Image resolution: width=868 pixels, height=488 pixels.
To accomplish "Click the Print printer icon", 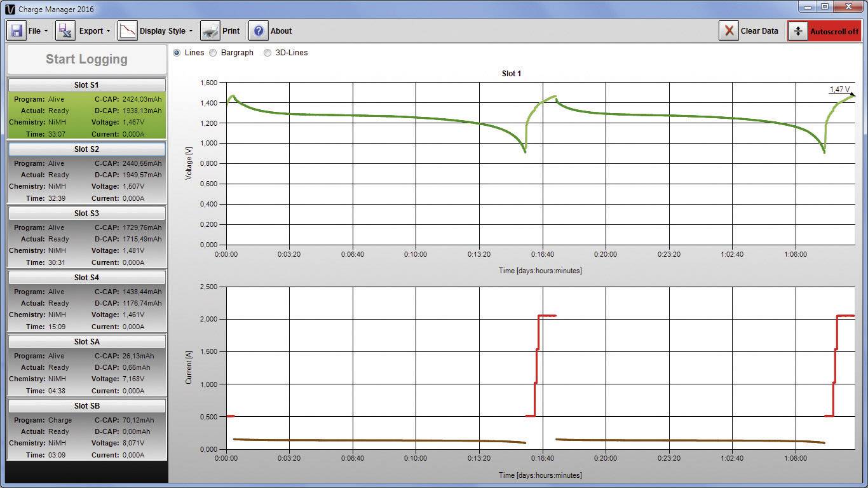I will 210,30.
